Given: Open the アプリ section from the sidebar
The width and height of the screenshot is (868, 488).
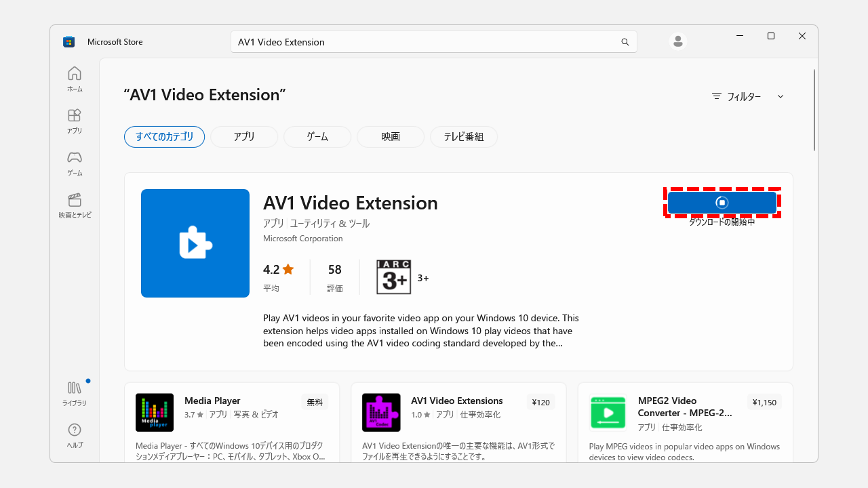Looking at the screenshot, I should point(74,121).
